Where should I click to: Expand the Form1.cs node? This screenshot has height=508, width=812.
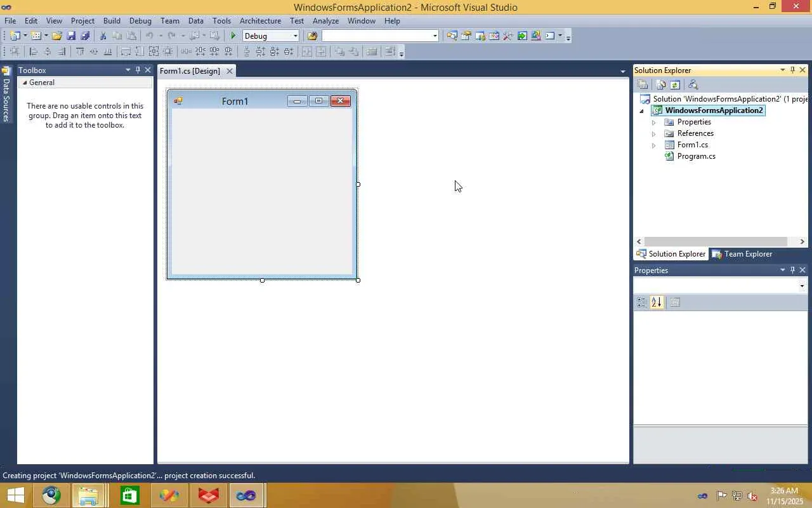[653, 145]
